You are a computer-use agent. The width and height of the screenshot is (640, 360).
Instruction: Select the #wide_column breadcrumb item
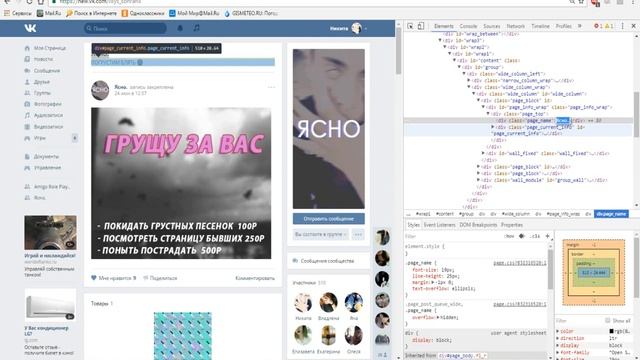pyautogui.click(x=516, y=214)
